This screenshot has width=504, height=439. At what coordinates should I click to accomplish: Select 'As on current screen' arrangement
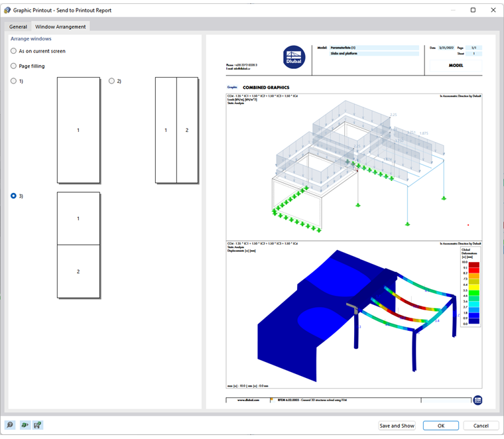coord(13,51)
